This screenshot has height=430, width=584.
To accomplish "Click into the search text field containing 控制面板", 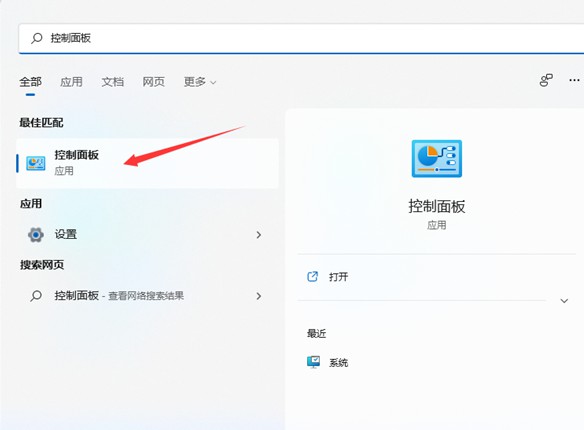I will [x=301, y=38].
